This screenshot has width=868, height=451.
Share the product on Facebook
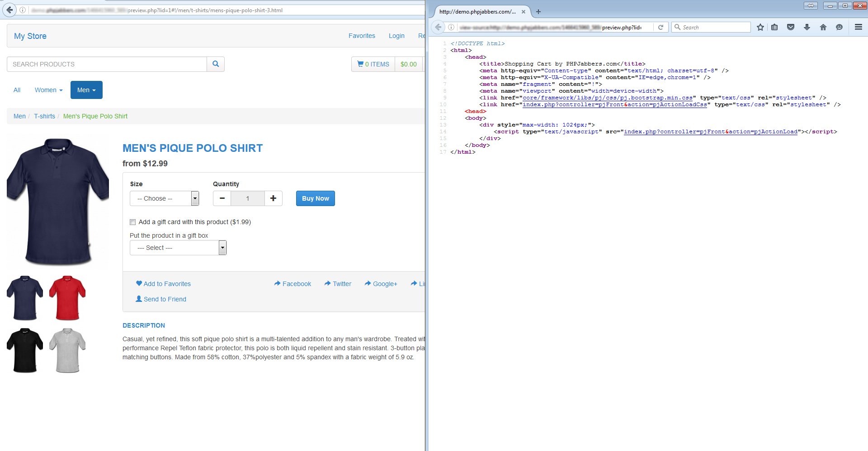point(292,284)
